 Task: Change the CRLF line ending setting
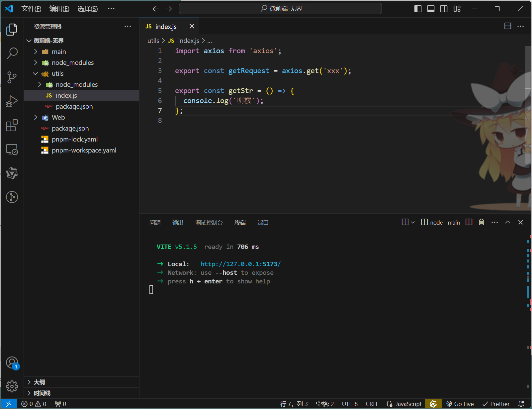pyautogui.click(x=372, y=404)
